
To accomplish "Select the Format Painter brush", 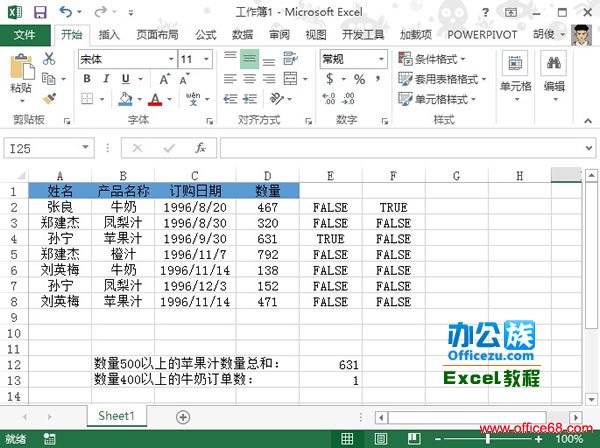I will pos(49,99).
